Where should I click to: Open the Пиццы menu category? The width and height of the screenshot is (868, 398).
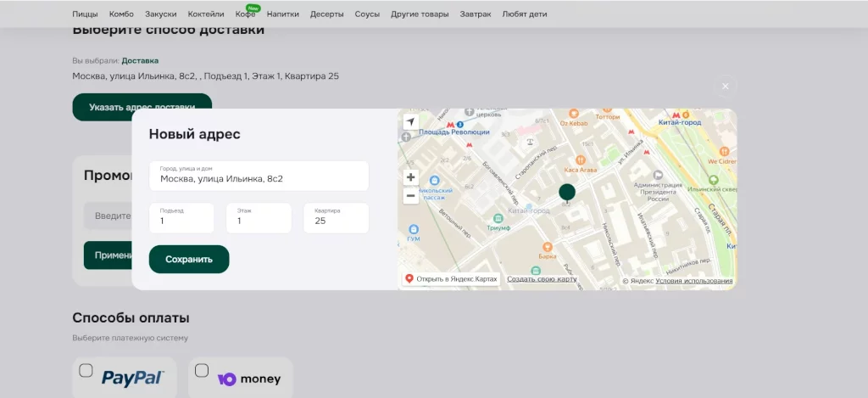click(x=86, y=14)
